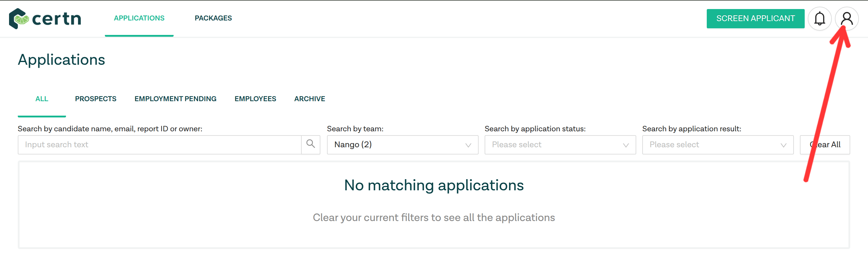Open the Employment Pending tab
This screenshot has width=868, height=271.
pos(175,99)
